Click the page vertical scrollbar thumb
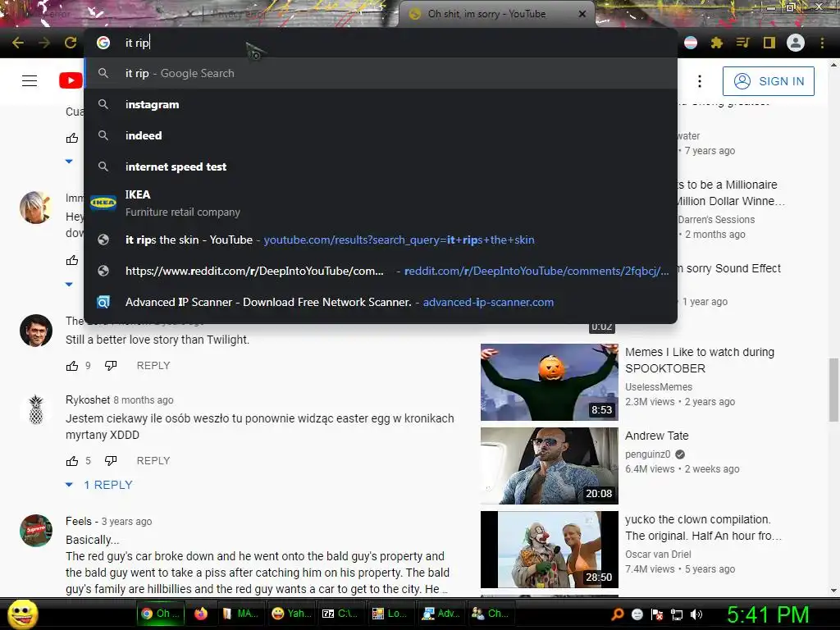 click(x=833, y=390)
